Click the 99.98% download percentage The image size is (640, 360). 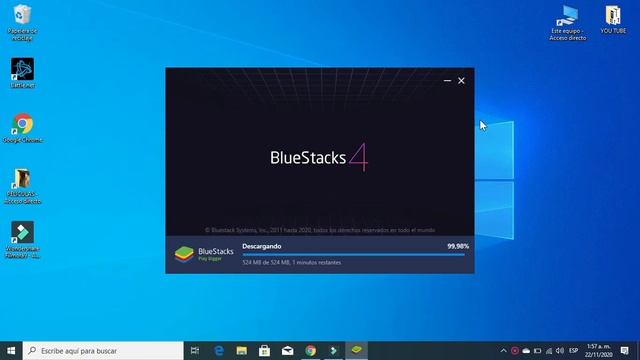click(x=458, y=246)
